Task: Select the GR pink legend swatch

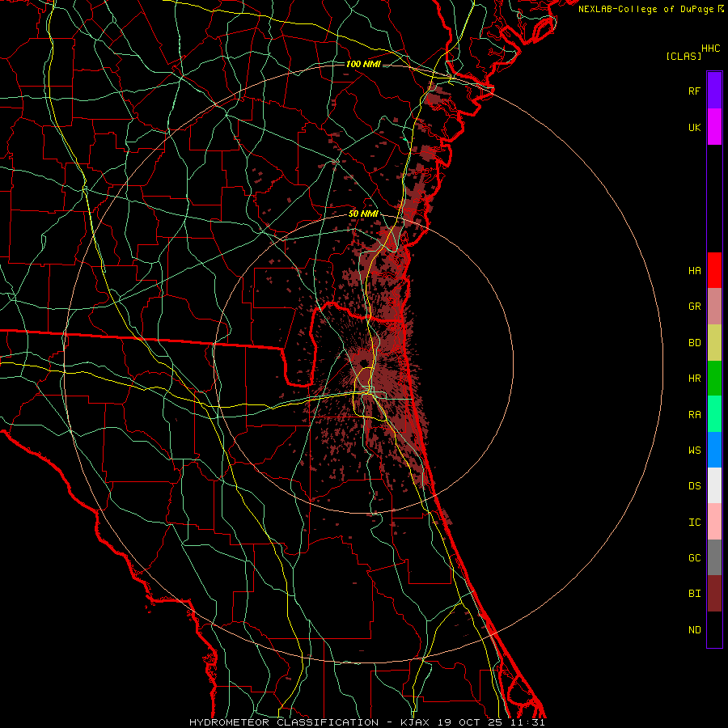Action: [714, 307]
